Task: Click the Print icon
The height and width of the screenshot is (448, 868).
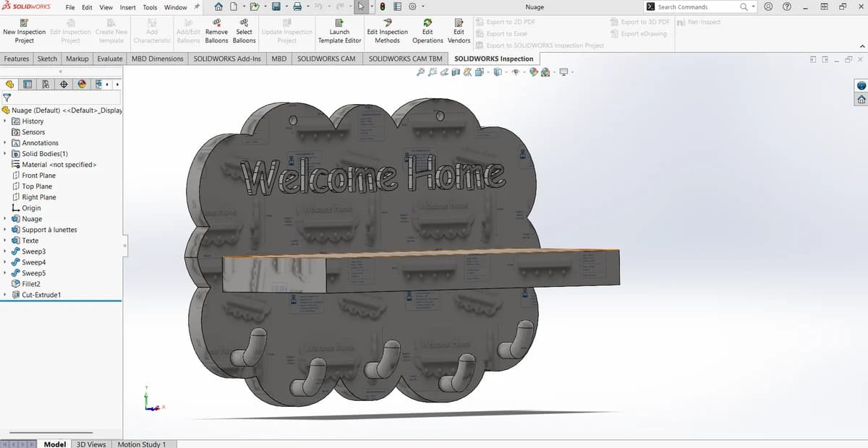Action: [297, 7]
